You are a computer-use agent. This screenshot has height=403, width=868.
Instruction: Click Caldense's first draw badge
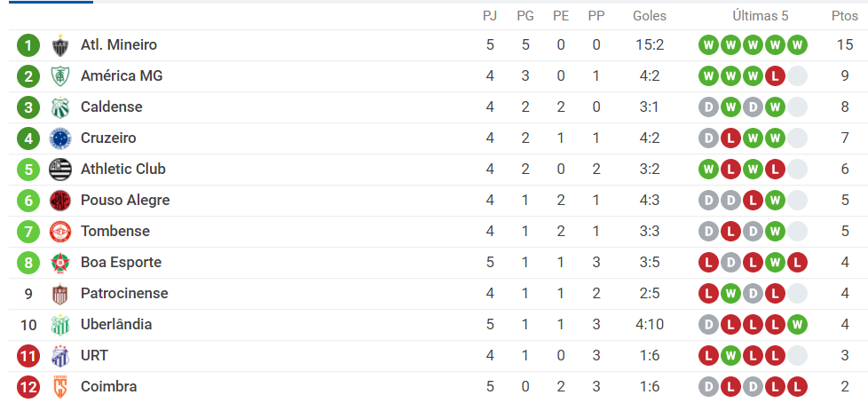click(708, 107)
